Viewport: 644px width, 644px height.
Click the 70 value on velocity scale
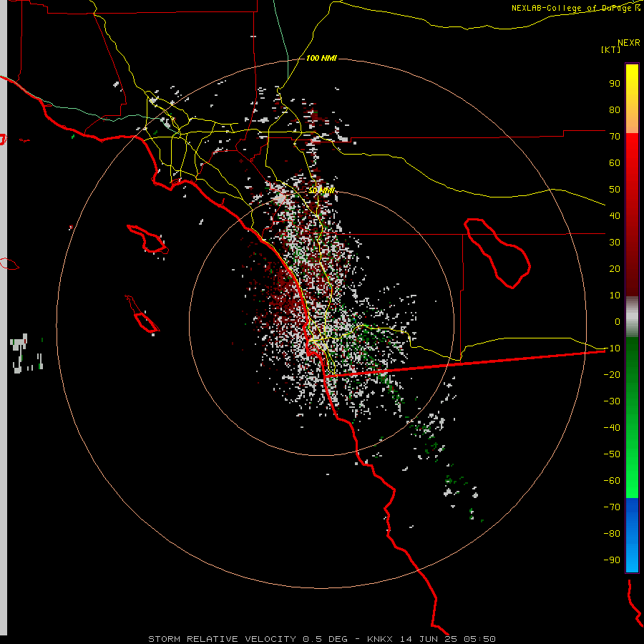click(x=615, y=137)
